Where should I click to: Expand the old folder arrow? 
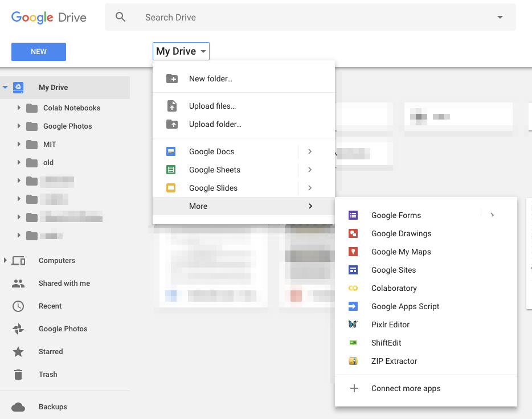19,163
